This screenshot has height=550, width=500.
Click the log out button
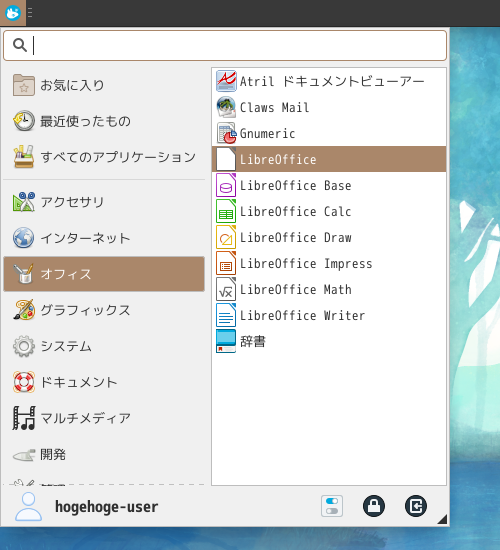point(416,506)
